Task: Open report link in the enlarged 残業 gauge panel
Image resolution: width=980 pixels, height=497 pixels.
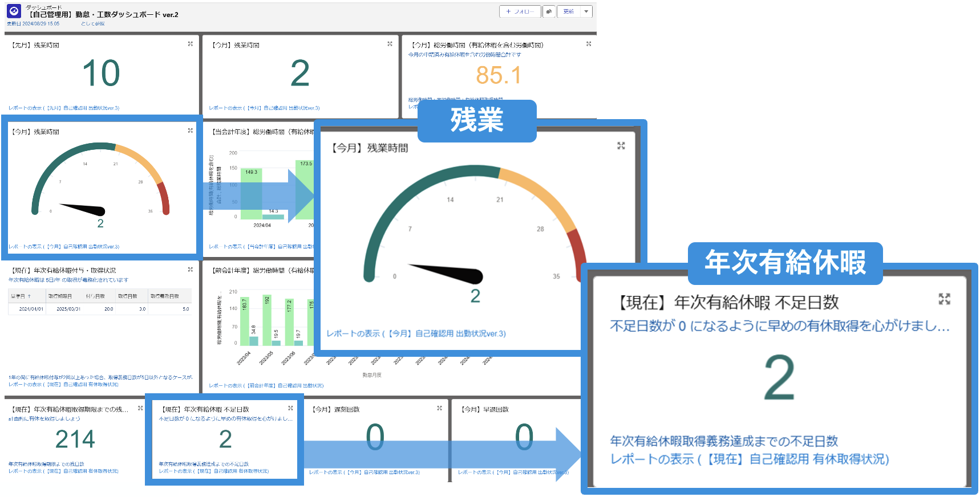Action: [416, 333]
